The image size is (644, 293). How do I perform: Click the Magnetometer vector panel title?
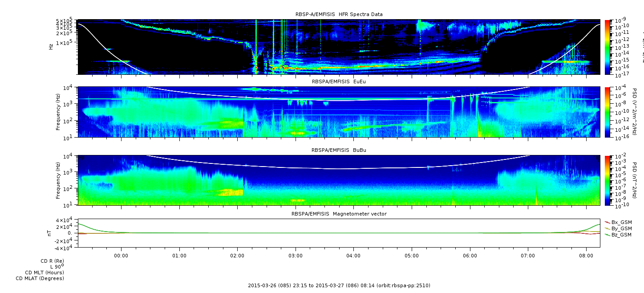coord(339,214)
